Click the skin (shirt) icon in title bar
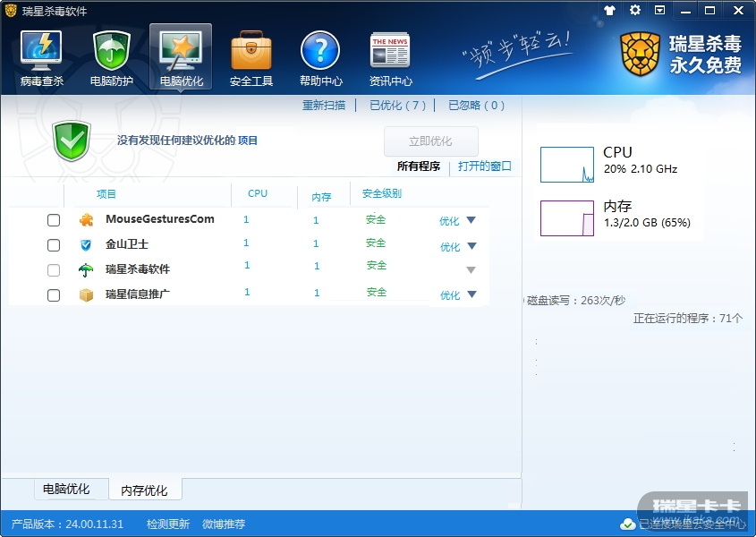This screenshot has width=756, height=537. [x=610, y=10]
